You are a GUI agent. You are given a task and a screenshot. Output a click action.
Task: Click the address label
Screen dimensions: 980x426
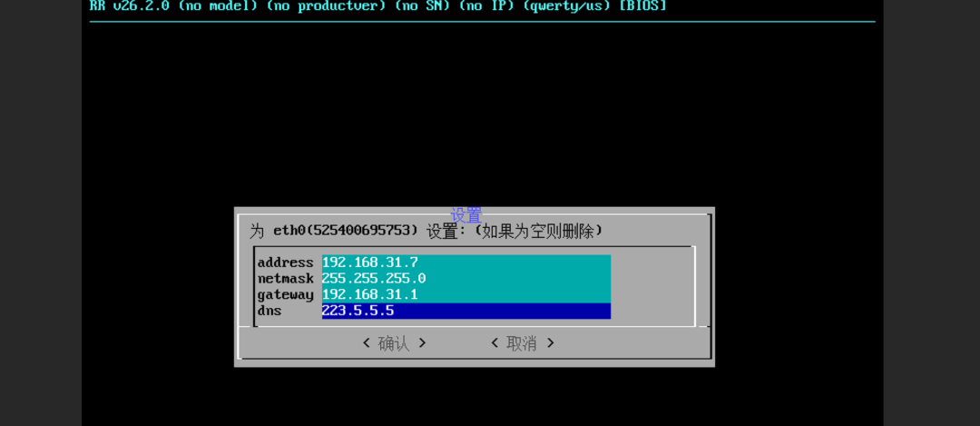[285, 263]
